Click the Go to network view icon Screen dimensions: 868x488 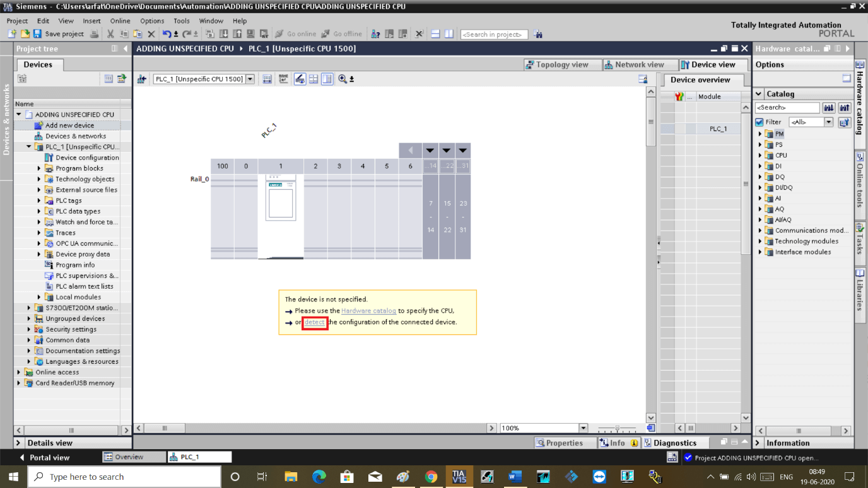pos(142,79)
